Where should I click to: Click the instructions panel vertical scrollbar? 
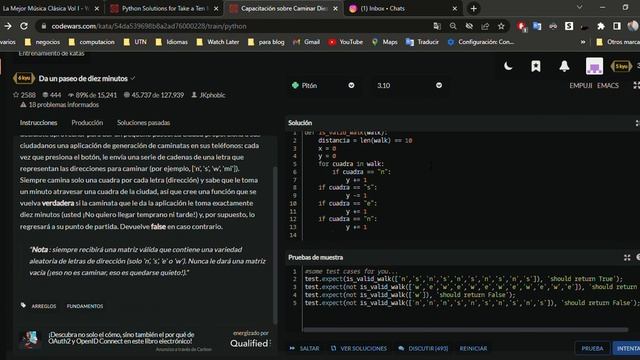click(x=275, y=245)
